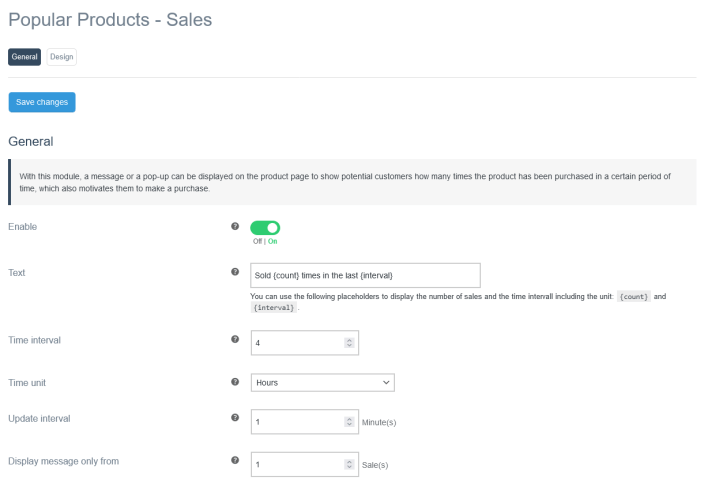The image size is (704, 484).
Task: Click help icon for Update interval
Action: click(235, 417)
